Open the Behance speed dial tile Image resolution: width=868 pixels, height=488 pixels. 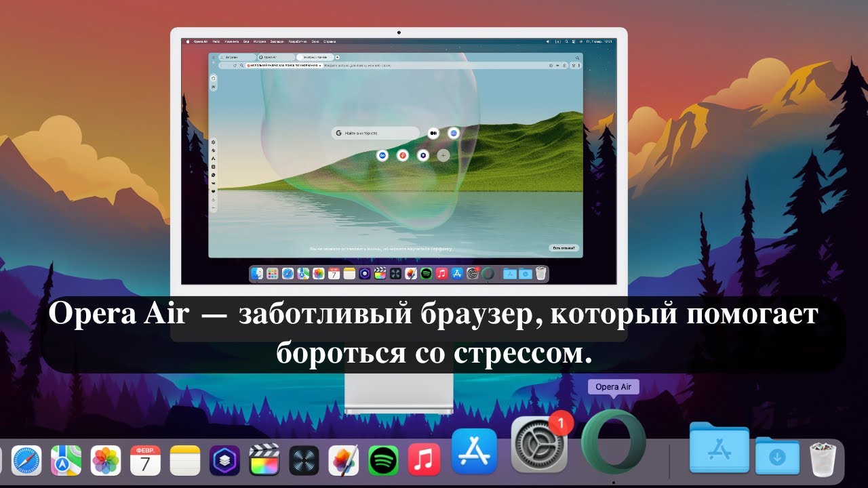tap(382, 155)
